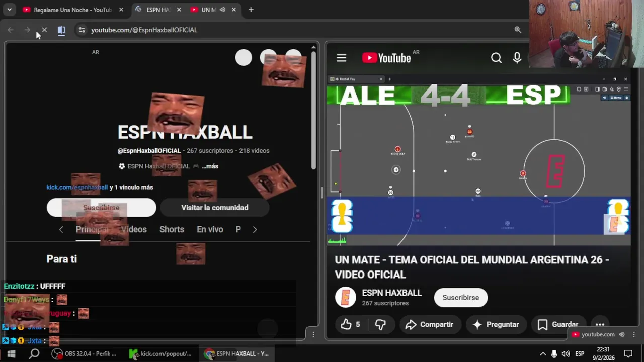Open a new browser tab
The image size is (644, 362).
tap(251, 10)
